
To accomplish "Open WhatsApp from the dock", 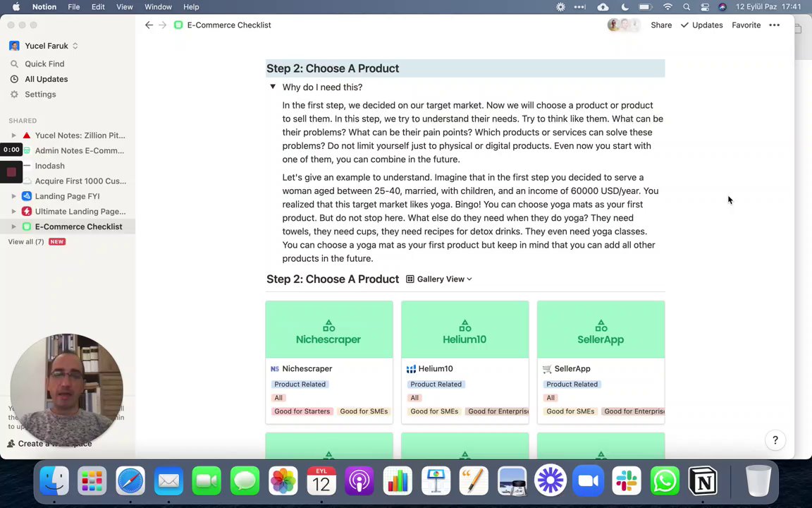I will pos(665,481).
